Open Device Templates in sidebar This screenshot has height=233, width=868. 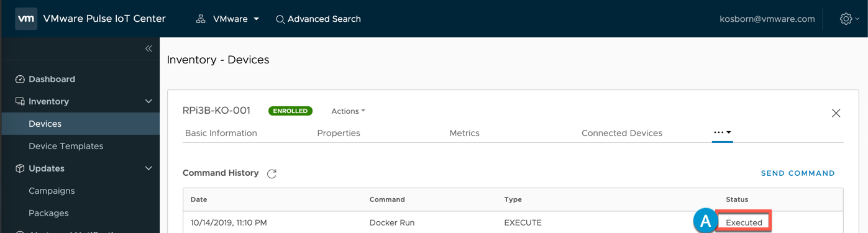(x=66, y=146)
